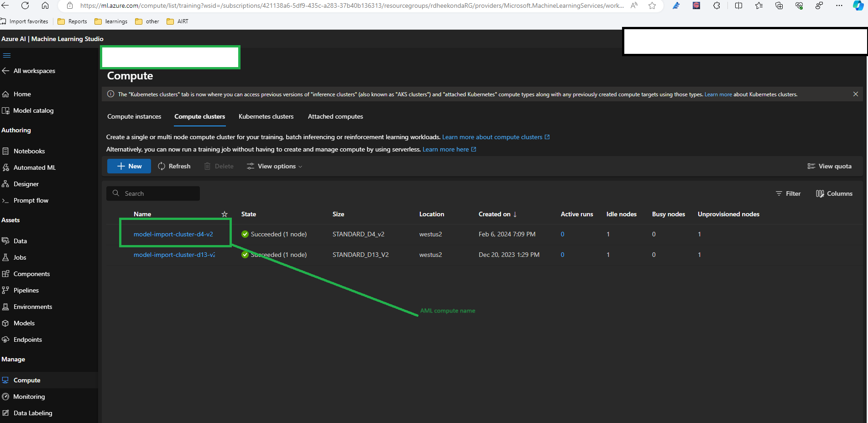
Task: Select Automated ML in the sidebar
Action: click(x=34, y=167)
